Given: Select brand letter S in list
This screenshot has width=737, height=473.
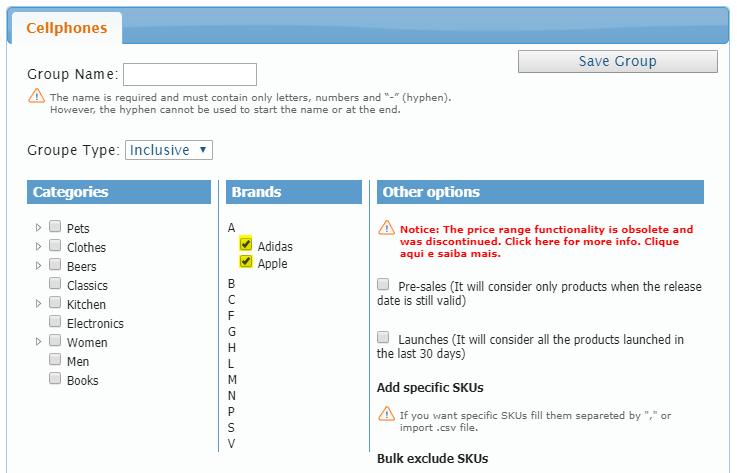Looking at the screenshot, I should click(232, 427).
